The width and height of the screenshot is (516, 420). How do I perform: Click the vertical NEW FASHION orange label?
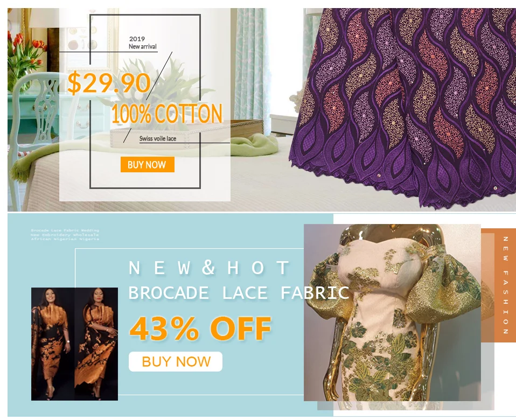[x=505, y=285]
